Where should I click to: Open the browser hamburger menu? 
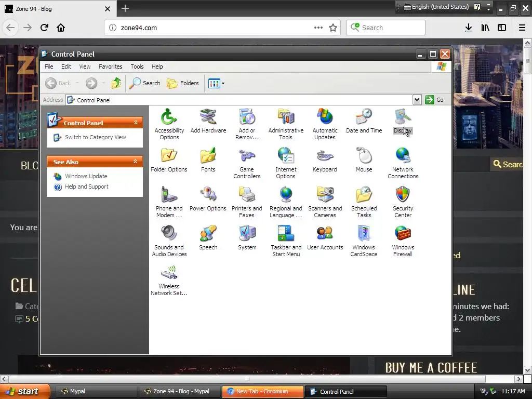[x=522, y=28]
